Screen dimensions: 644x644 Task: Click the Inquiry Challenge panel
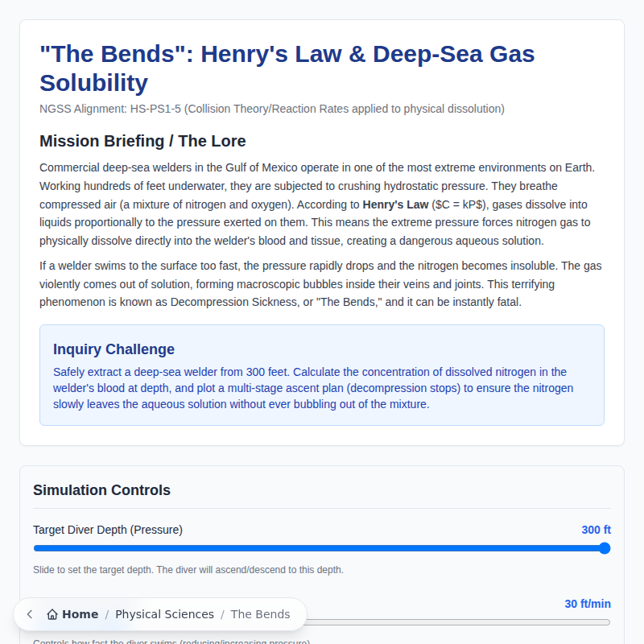[x=322, y=375]
